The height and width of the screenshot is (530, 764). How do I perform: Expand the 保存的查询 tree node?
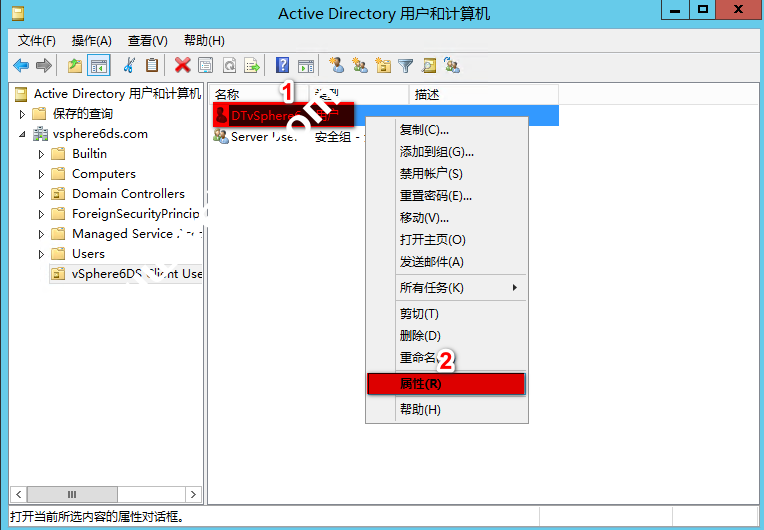pos(22,114)
